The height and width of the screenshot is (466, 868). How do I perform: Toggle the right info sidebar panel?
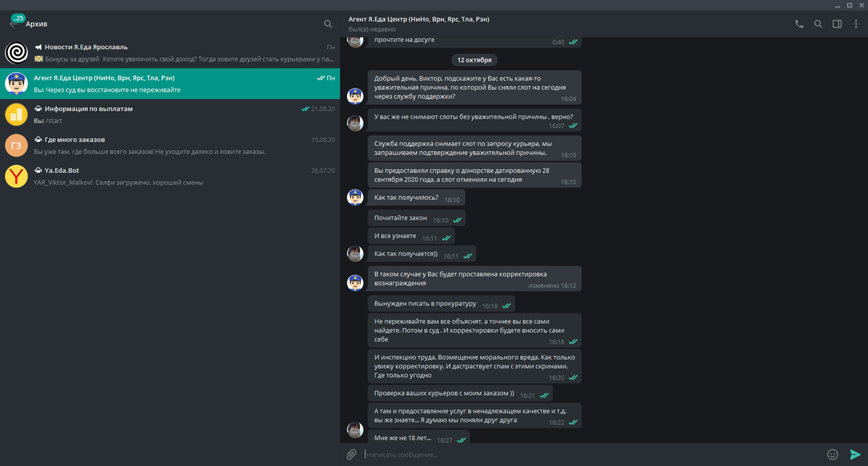[837, 23]
